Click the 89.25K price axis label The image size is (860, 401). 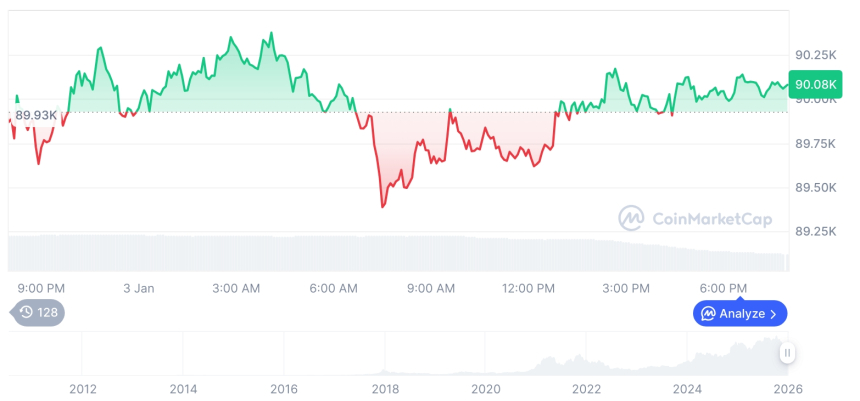pyautogui.click(x=816, y=231)
